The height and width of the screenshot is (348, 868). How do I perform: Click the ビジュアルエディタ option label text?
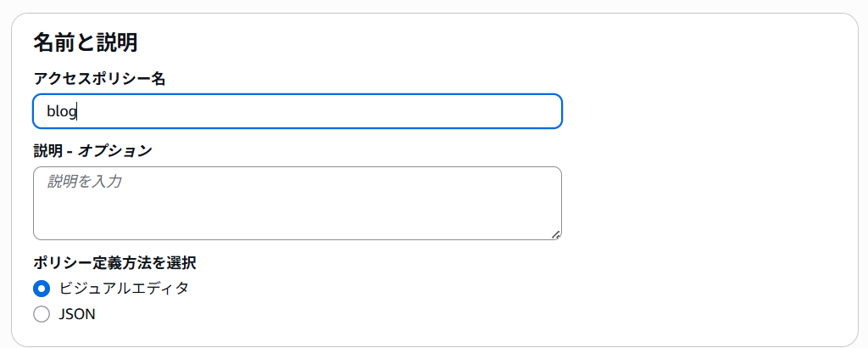click(x=124, y=289)
